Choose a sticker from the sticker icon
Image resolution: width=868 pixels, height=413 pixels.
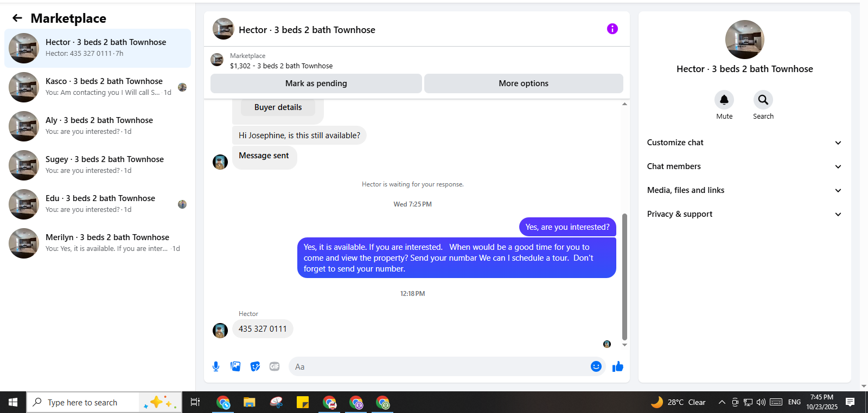click(x=255, y=366)
